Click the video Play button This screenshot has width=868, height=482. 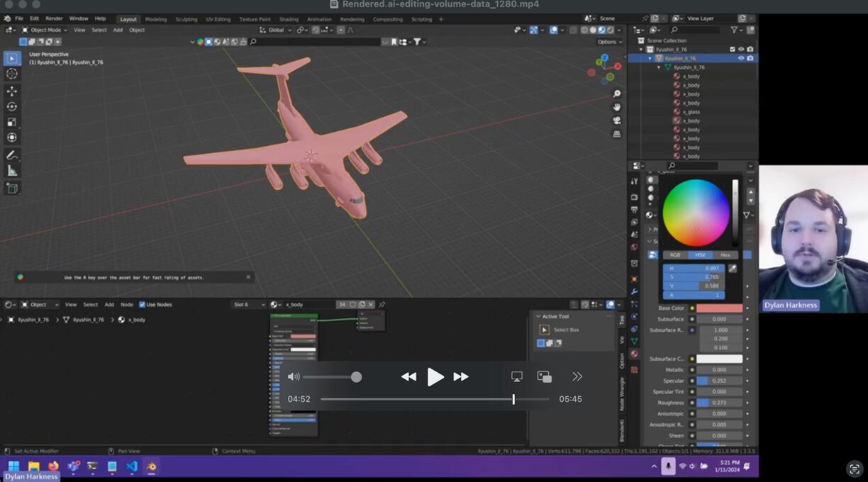pos(435,377)
